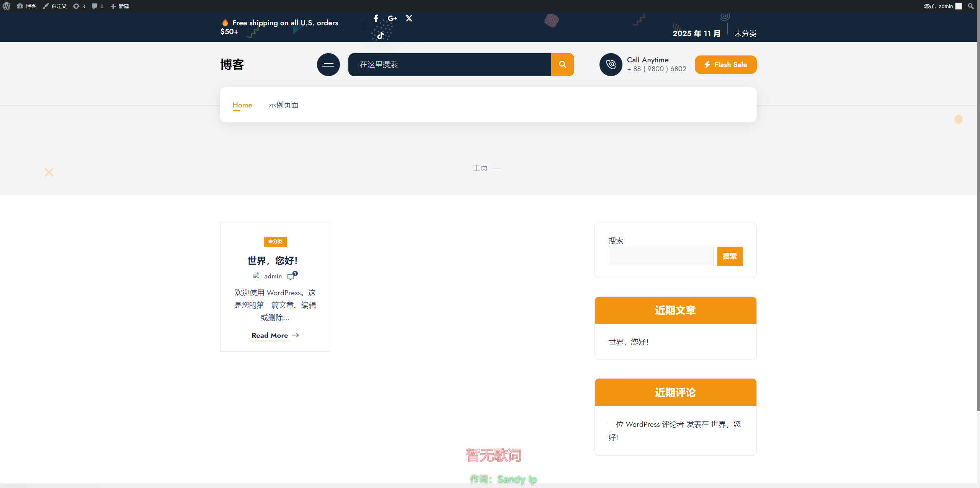Open the TikTok social icon

(x=381, y=36)
